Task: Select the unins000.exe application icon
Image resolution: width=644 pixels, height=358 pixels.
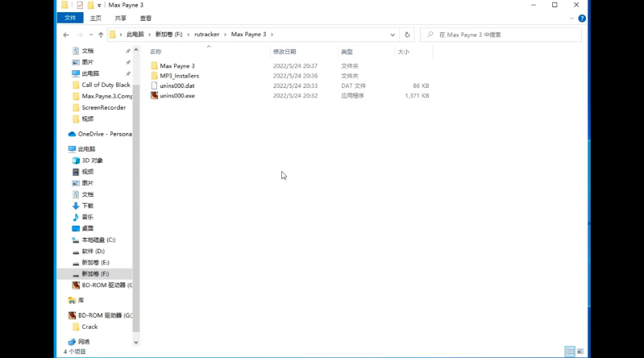Action: pos(154,95)
